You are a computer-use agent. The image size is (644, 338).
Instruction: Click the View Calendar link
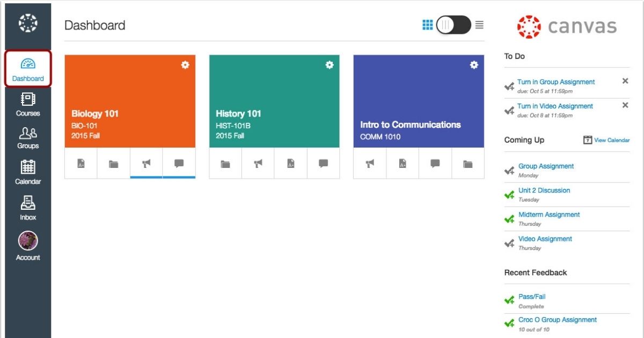pos(612,140)
